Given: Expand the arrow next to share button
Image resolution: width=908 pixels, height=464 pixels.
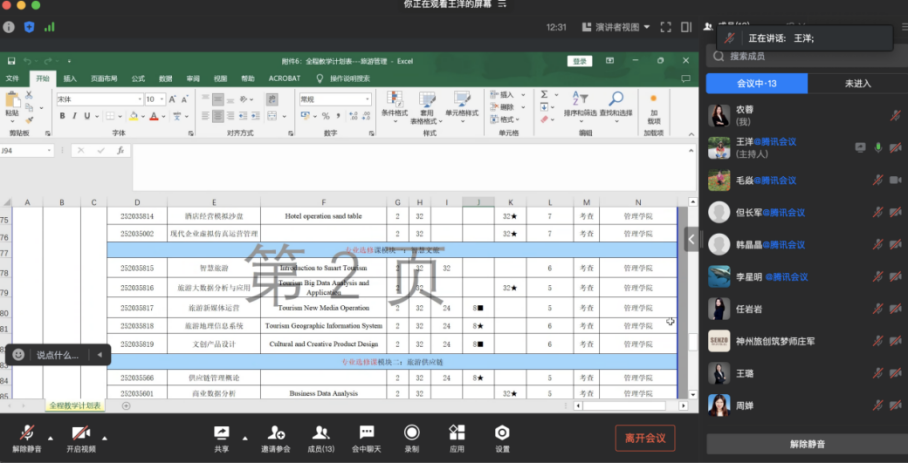Looking at the screenshot, I should tap(244, 438).
